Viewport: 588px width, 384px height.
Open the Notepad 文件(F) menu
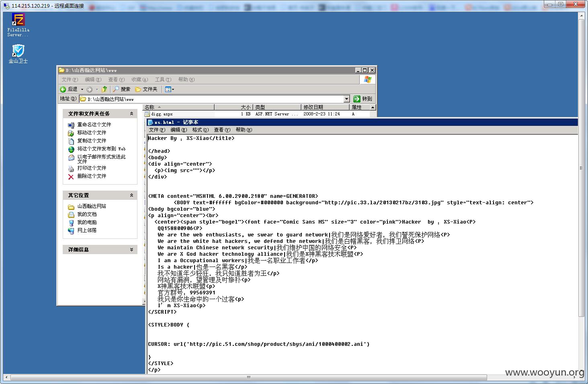[157, 130]
